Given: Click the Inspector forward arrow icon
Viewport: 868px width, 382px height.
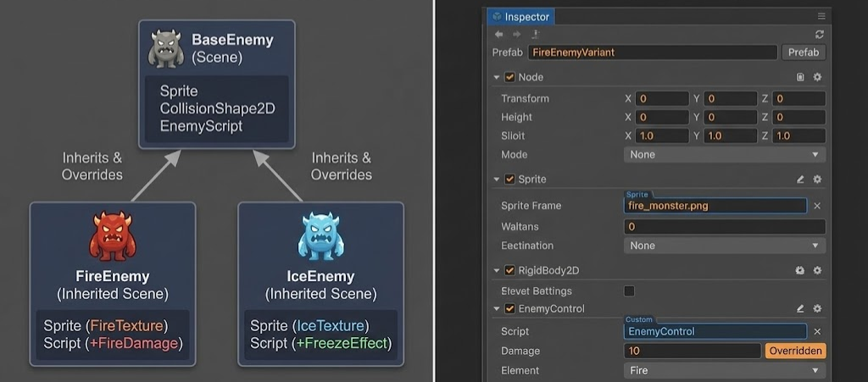Looking at the screenshot, I should (517, 34).
